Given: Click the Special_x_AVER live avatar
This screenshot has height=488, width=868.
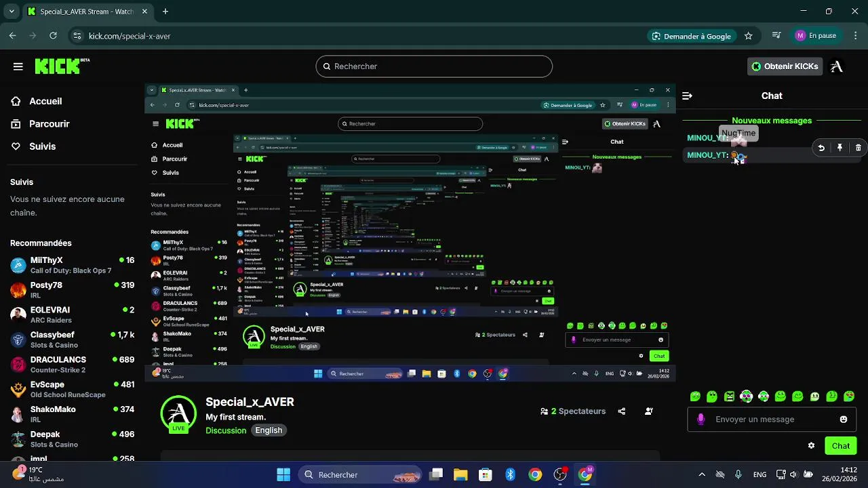Looking at the screenshot, I should pyautogui.click(x=178, y=414).
